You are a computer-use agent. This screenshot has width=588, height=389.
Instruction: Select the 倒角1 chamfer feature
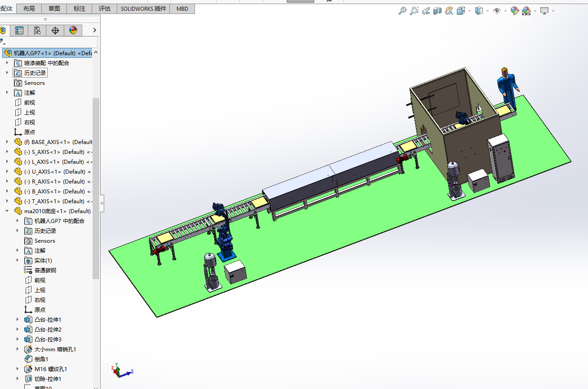(x=36, y=359)
